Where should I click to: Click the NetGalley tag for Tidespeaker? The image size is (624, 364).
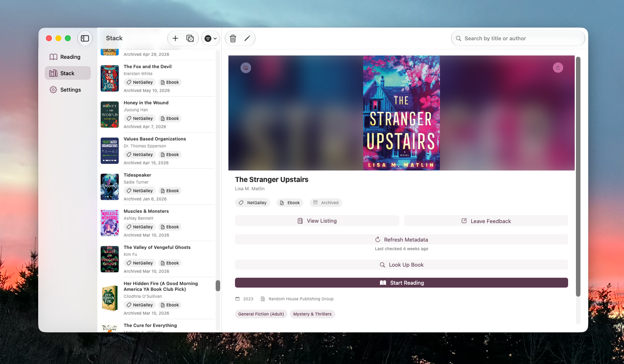(x=140, y=191)
